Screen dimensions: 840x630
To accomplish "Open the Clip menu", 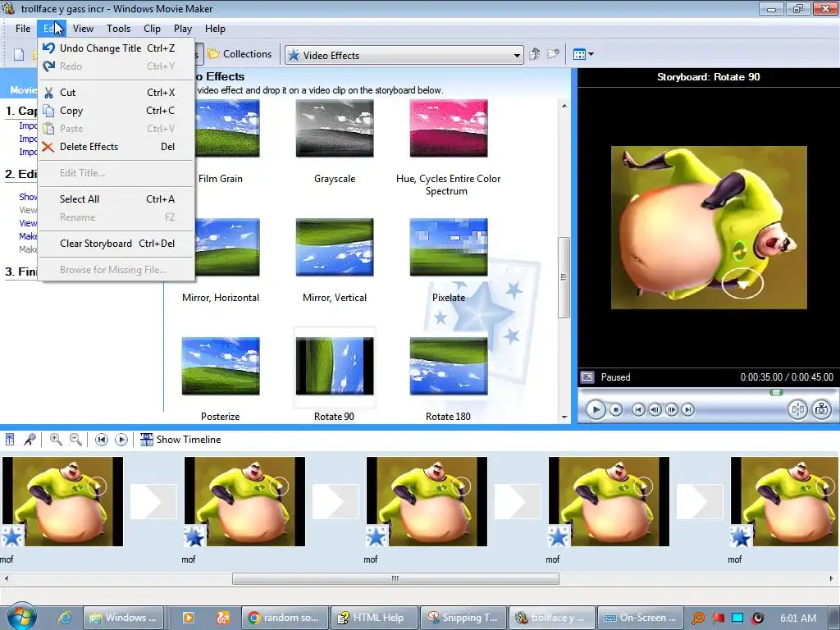I will pos(152,29).
